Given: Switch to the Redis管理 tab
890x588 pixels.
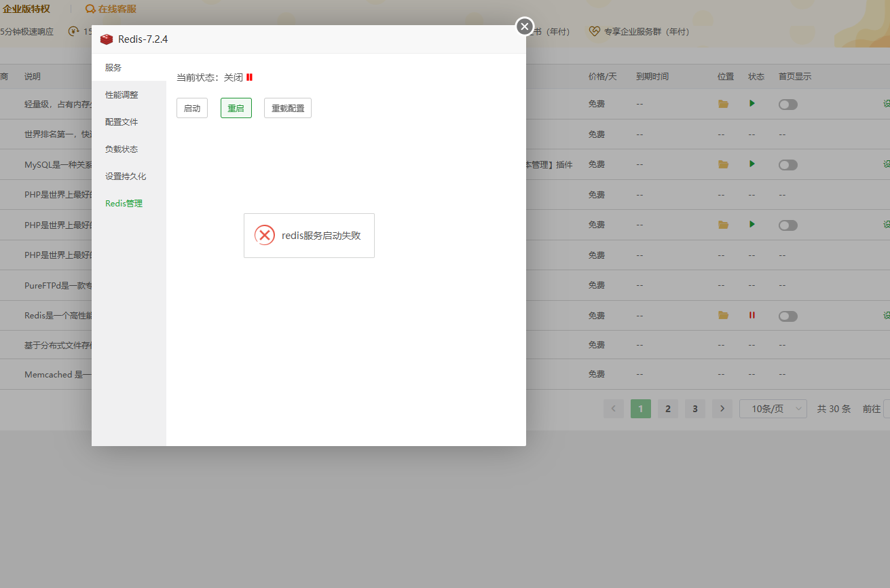Looking at the screenshot, I should [x=129, y=203].
